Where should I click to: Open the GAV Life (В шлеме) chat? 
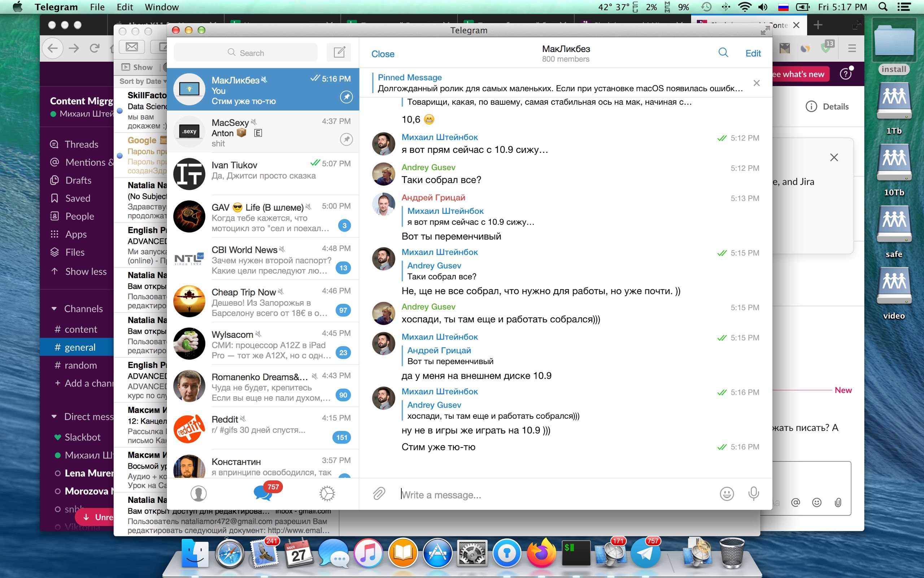(263, 216)
